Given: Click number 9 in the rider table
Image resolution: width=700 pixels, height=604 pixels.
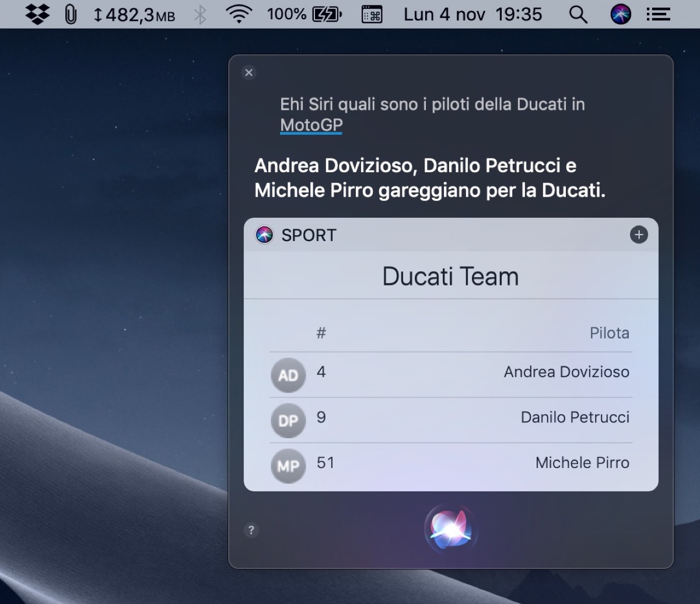Looking at the screenshot, I should (321, 417).
